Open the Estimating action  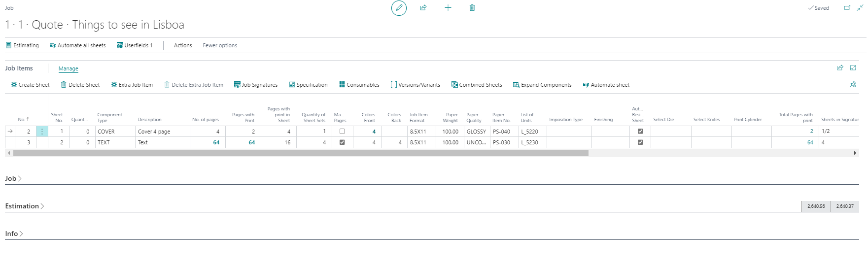tap(22, 45)
